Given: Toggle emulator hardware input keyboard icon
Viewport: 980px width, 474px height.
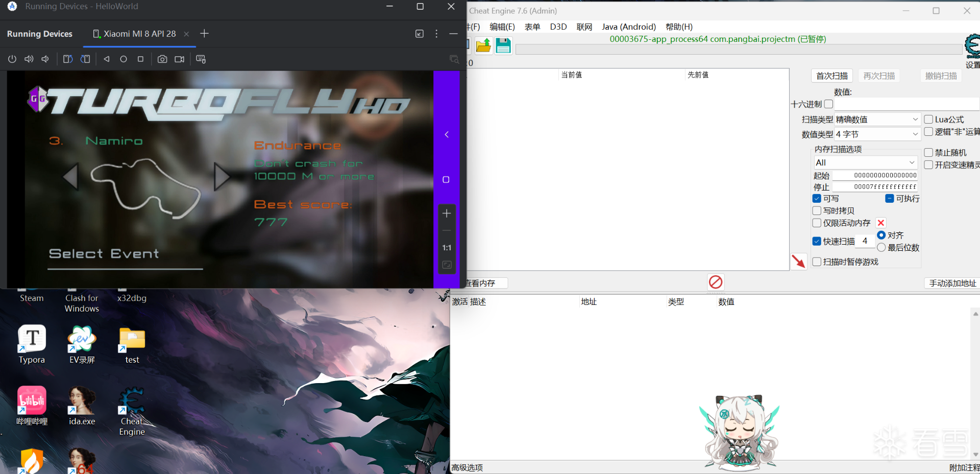Looking at the screenshot, I should tap(201, 59).
